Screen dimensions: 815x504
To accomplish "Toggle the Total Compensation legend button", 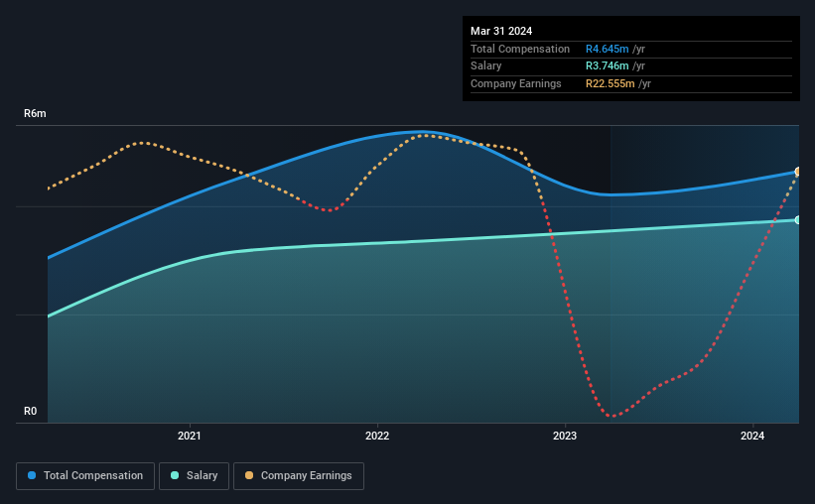I will click(x=85, y=476).
